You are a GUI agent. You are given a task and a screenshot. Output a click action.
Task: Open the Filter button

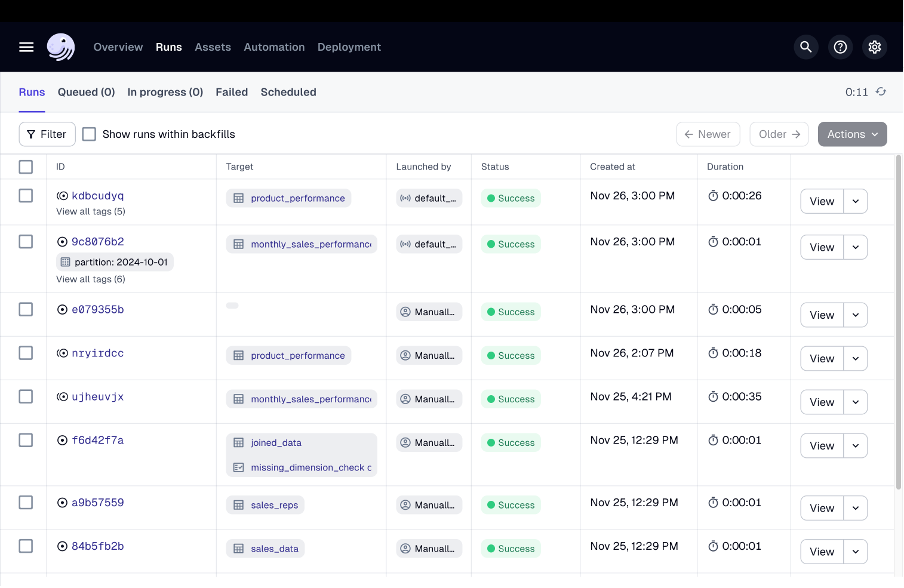point(47,134)
